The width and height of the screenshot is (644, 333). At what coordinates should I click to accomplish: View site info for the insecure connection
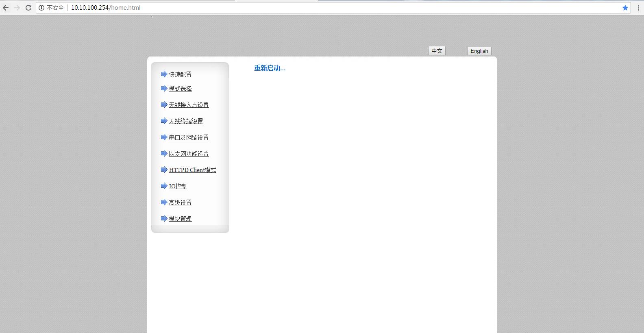(41, 8)
